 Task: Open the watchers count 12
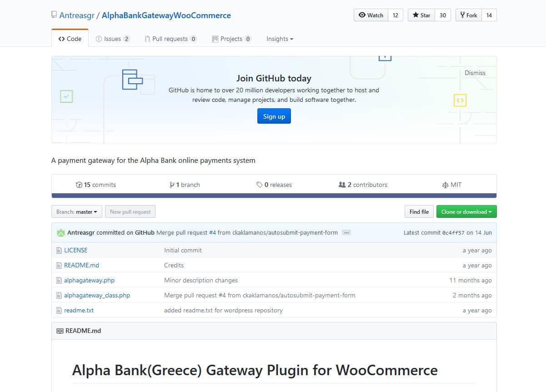(396, 15)
